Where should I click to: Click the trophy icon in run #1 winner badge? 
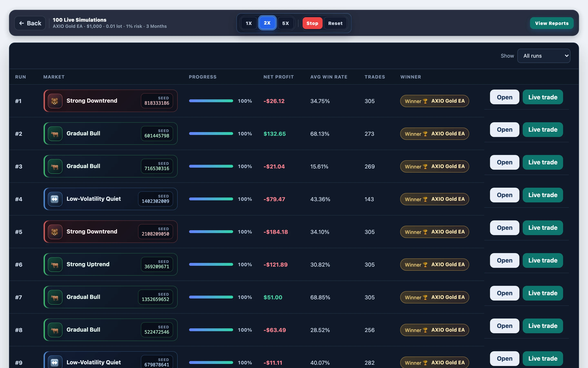(425, 101)
